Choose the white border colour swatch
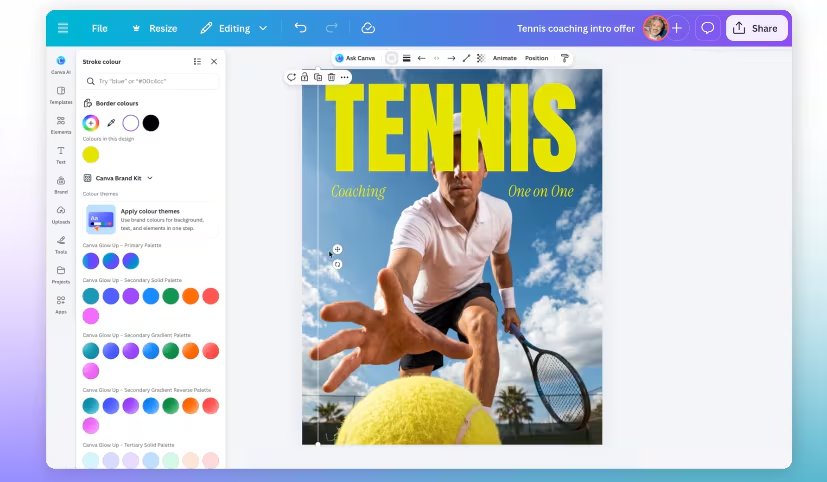The width and height of the screenshot is (827, 482). point(131,123)
